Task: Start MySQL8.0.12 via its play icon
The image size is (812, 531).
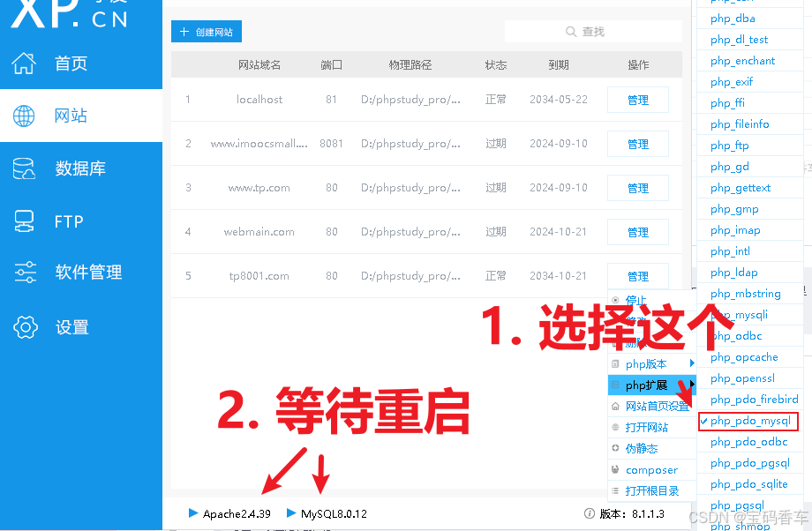Action: pyautogui.click(x=290, y=512)
